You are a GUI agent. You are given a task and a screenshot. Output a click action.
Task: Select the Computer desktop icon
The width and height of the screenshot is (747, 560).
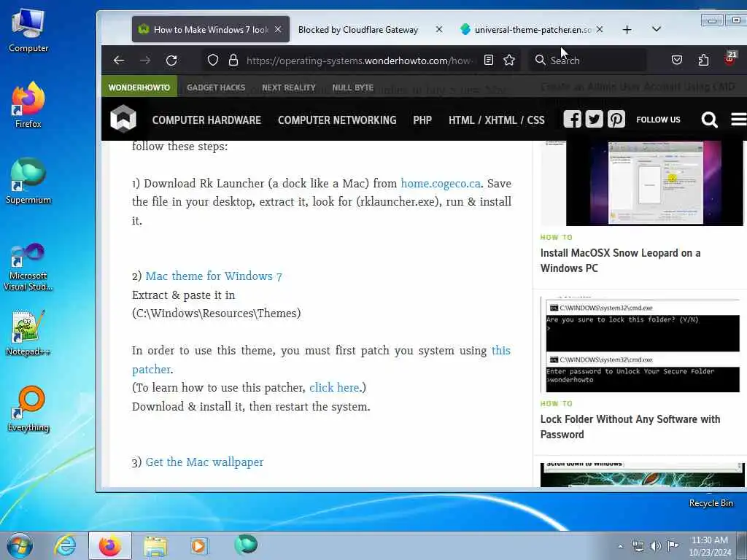coord(28,31)
